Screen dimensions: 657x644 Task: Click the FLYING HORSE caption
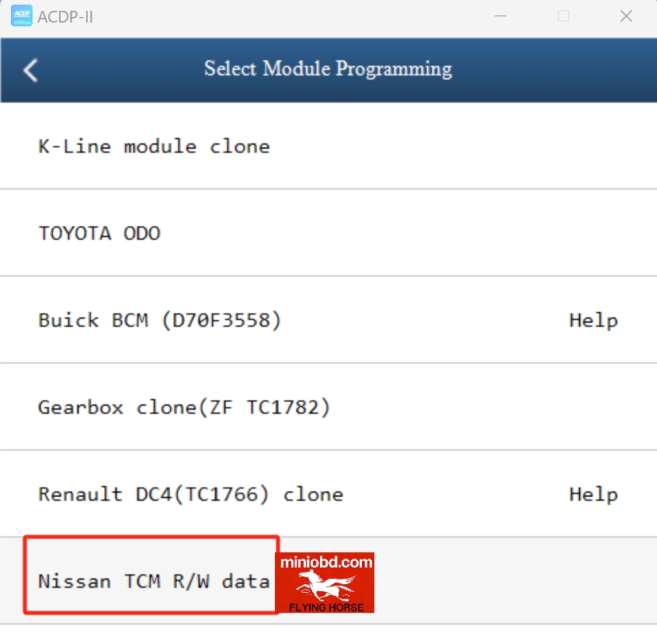click(x=325, y=606)
